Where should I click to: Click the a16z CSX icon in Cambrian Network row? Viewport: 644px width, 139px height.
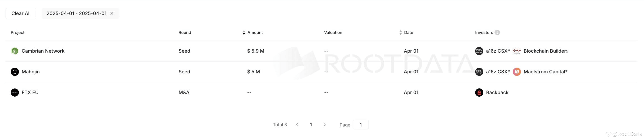tap(479, 51)
